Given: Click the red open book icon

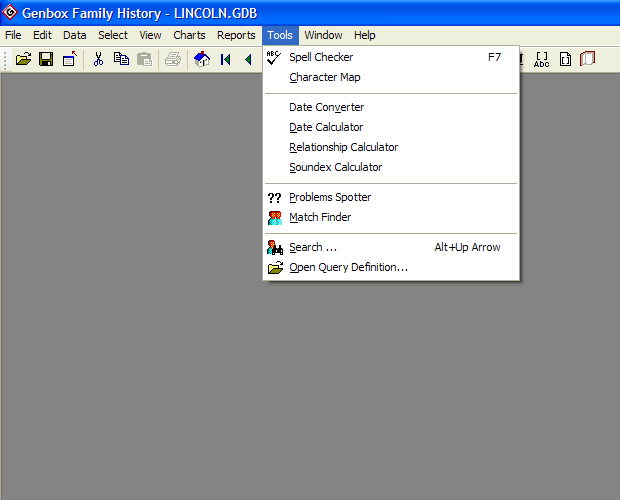Looking at the screenshot, I should pyautogui.click(x=588, y=59).
